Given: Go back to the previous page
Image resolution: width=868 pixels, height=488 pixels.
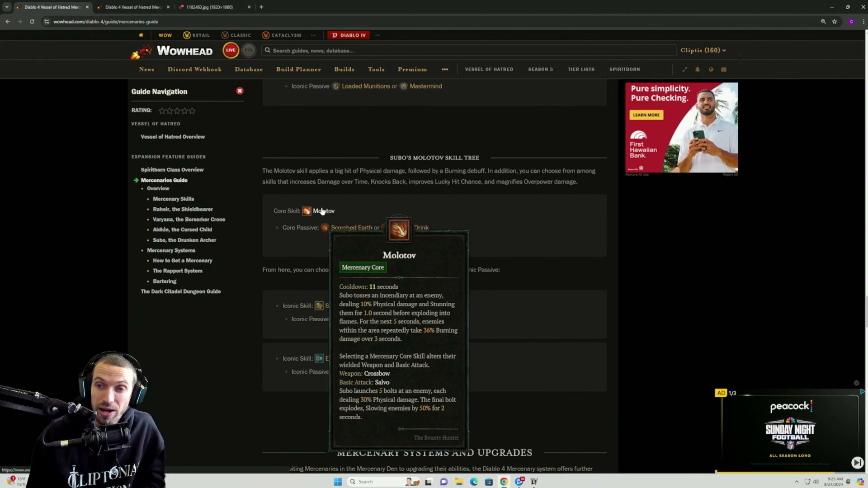Looking at the screenshot, I should [x=8, y=22].
